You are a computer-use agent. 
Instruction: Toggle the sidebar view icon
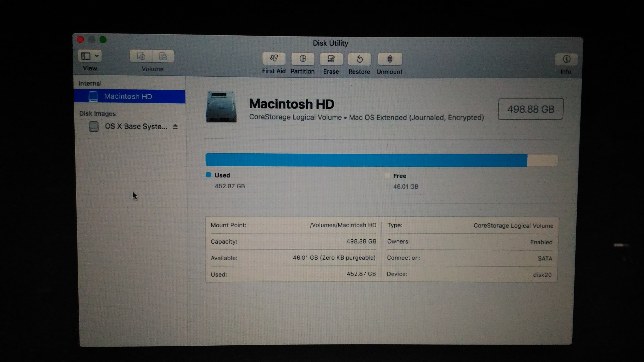tap(86, 56)
